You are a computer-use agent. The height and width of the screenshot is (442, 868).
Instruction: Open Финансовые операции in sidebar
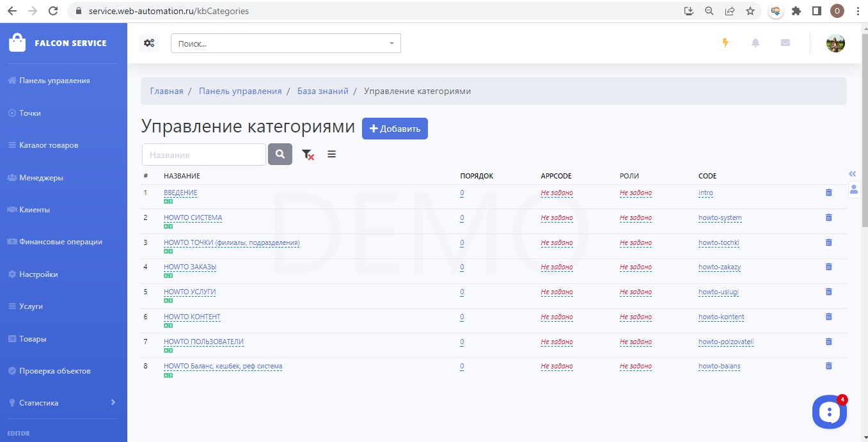tap(60, 242)
